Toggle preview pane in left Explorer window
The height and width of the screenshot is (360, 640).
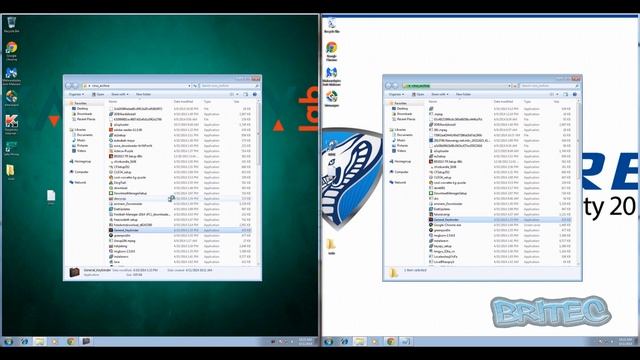point(246,94)
